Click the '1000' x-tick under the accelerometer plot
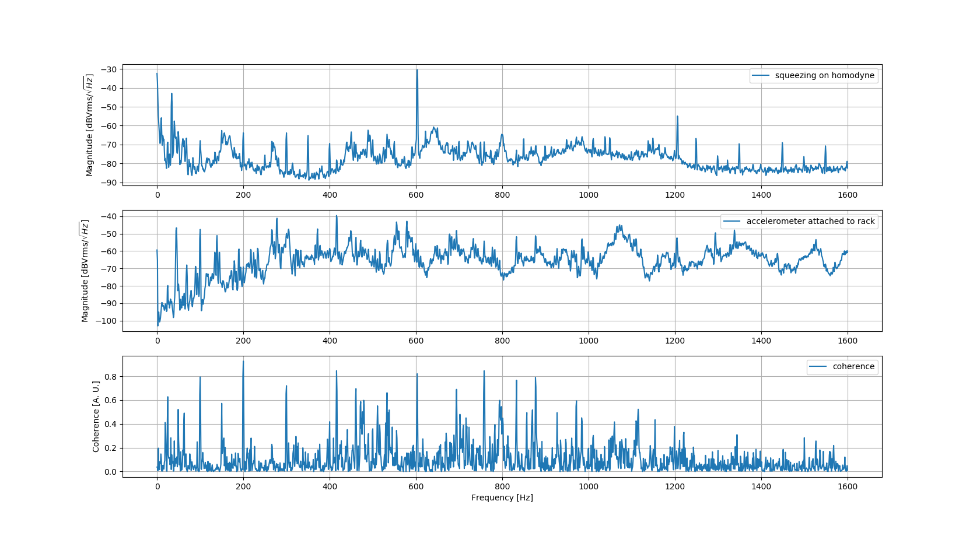This screenshot has height=536, width=980. 589,341
